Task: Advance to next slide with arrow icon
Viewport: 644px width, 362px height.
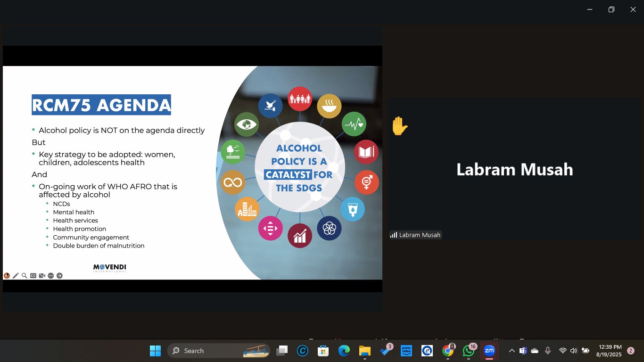Action: tap(59, 276)
